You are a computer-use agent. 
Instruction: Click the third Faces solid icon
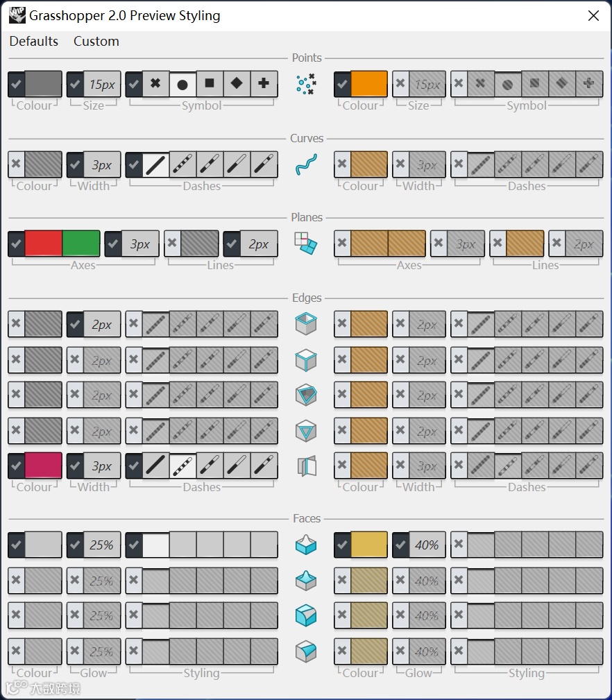[x=306, y=615]
